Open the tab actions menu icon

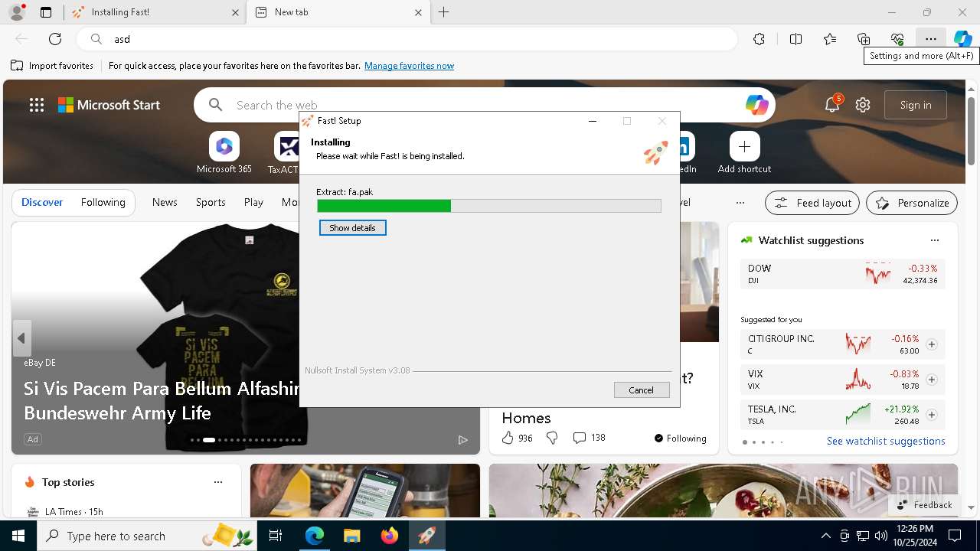point(46,12)
